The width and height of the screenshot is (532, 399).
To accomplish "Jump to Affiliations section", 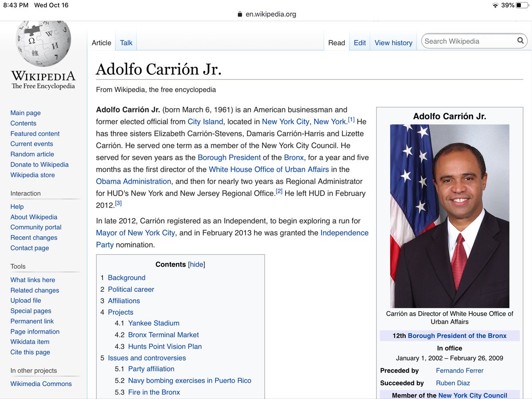I will tap(124, 301).
